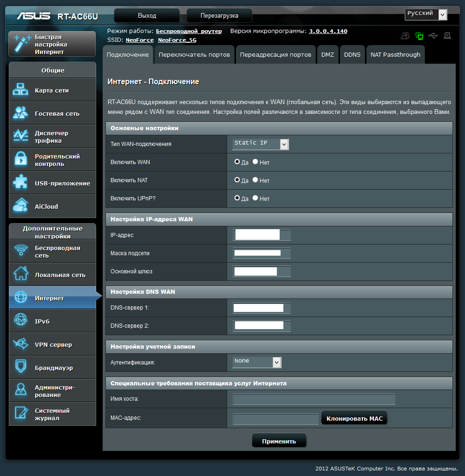
Task: Select Да for Включить NAT
Action: pos(237,180)
